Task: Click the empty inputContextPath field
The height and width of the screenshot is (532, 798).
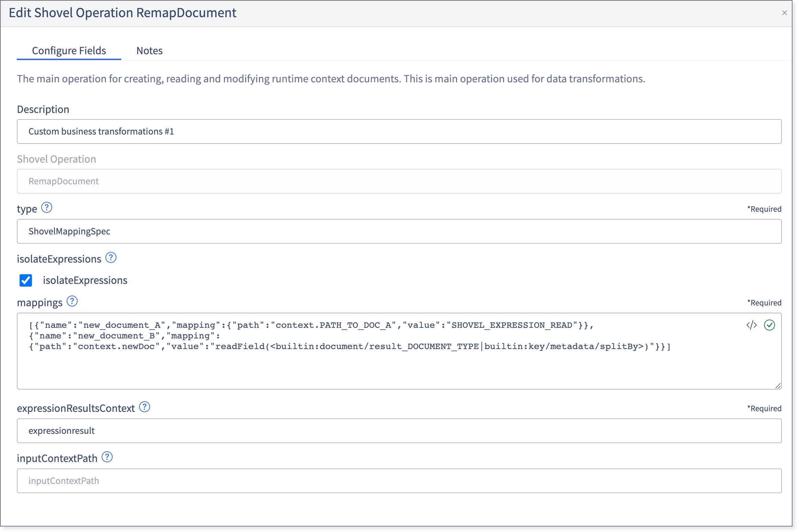Action: click(x=399, y=481)
